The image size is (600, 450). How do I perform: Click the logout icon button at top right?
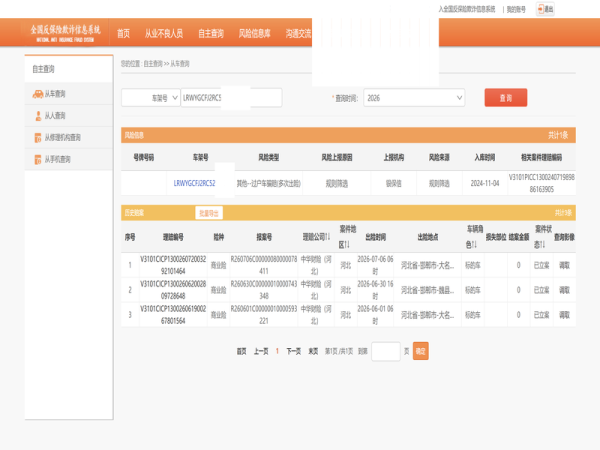tap(545, 9)
